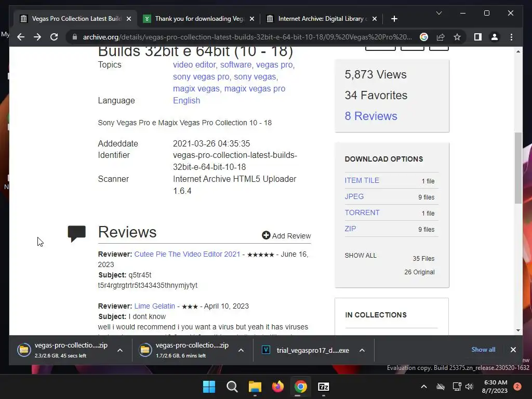Close the Internet Archive Digital Library tab

click(375, 19)
